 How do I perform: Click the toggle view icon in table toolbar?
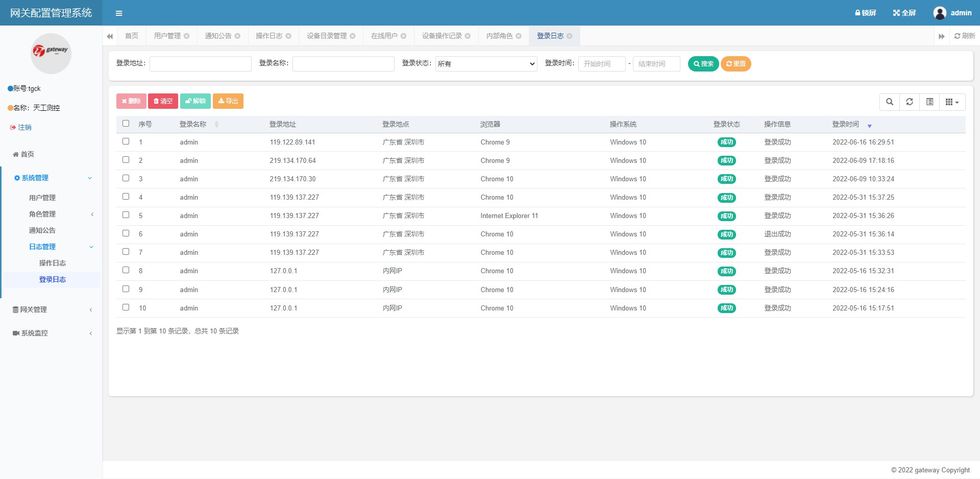930,102
